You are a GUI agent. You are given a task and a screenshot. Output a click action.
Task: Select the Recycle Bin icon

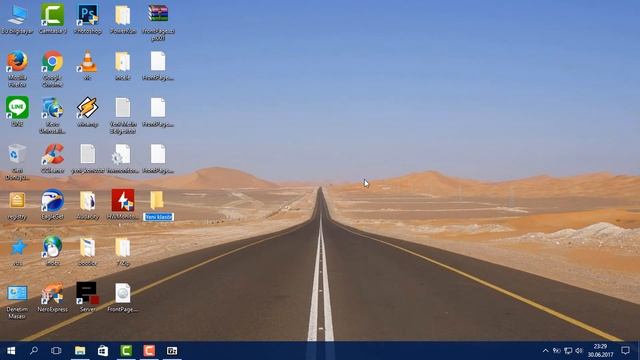point(17,154)
